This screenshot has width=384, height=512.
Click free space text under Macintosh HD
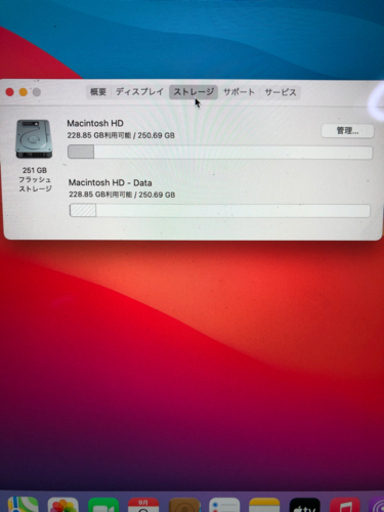(121, 135)
